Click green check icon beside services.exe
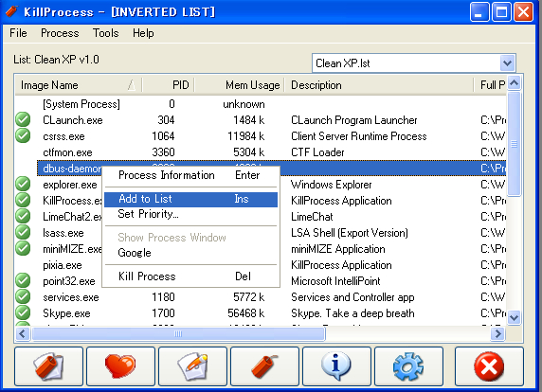Viewport: 542px width, 392px height. (x=23, y=296)
